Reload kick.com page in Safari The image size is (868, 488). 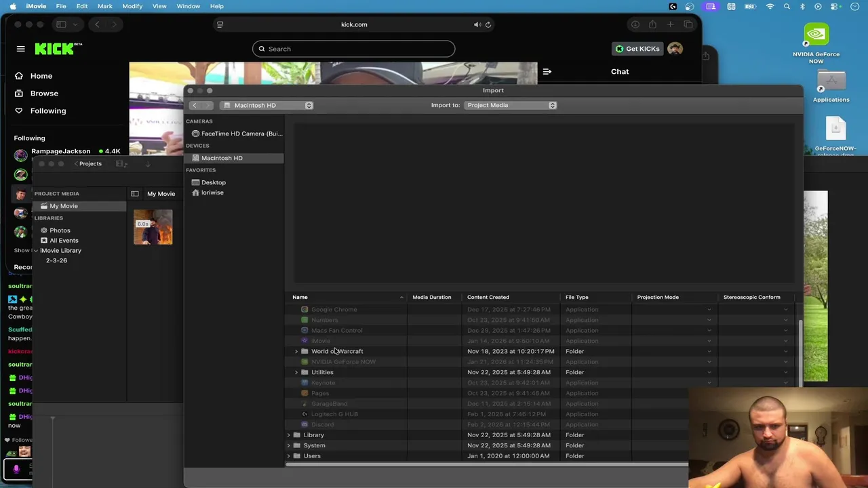488,24
